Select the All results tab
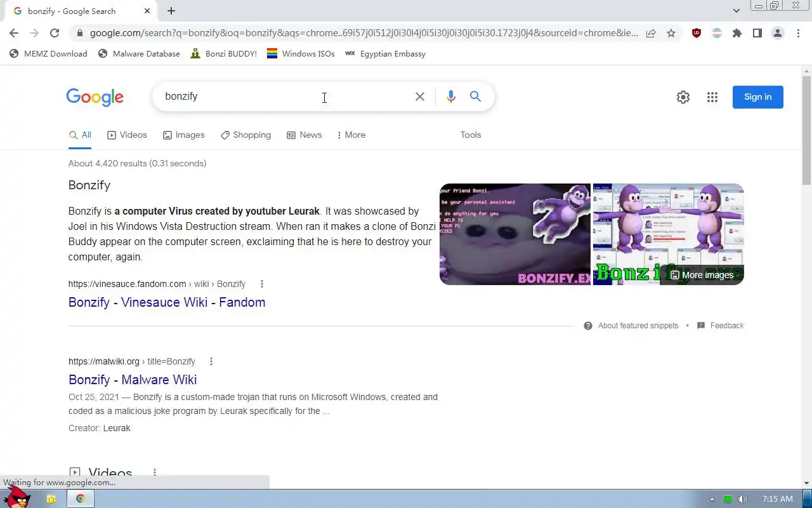 coord(80,135)
